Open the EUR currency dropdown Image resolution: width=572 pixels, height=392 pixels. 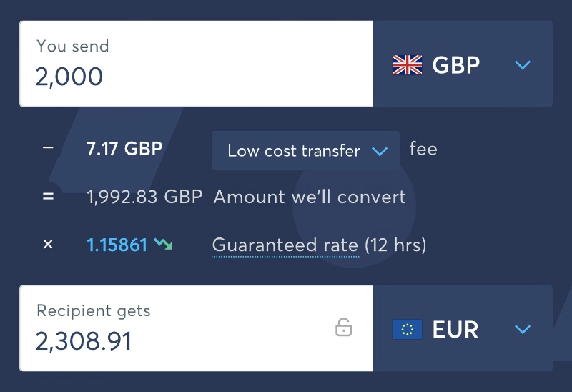pos(462,329)
